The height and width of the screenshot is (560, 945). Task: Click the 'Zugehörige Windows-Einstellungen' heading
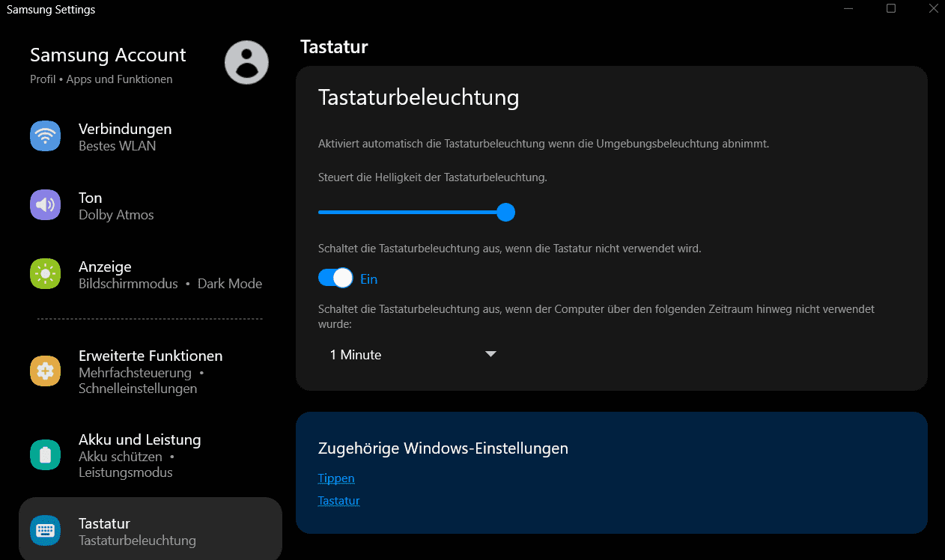pyautogui.click(x=443, y=448)
